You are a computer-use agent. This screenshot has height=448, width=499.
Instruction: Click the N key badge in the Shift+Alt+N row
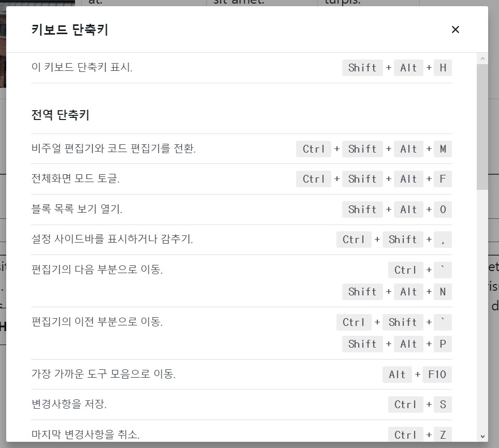tap(443, 292)
